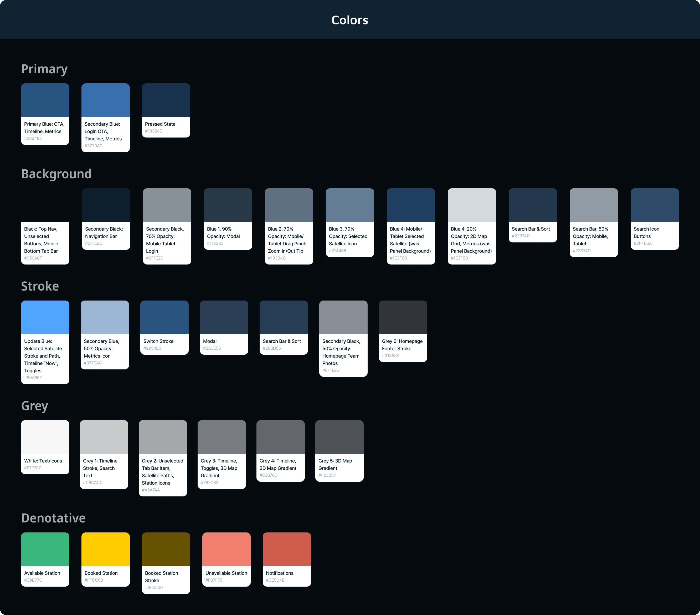This screenshot has height=615, width=700.
Task: Select Blue 4, 20% Opacity 2D Map swatch
Action: coord(472,205)
